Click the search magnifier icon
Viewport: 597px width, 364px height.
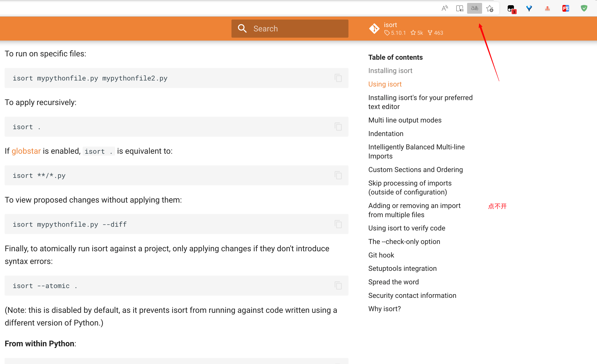coord(242,28)
